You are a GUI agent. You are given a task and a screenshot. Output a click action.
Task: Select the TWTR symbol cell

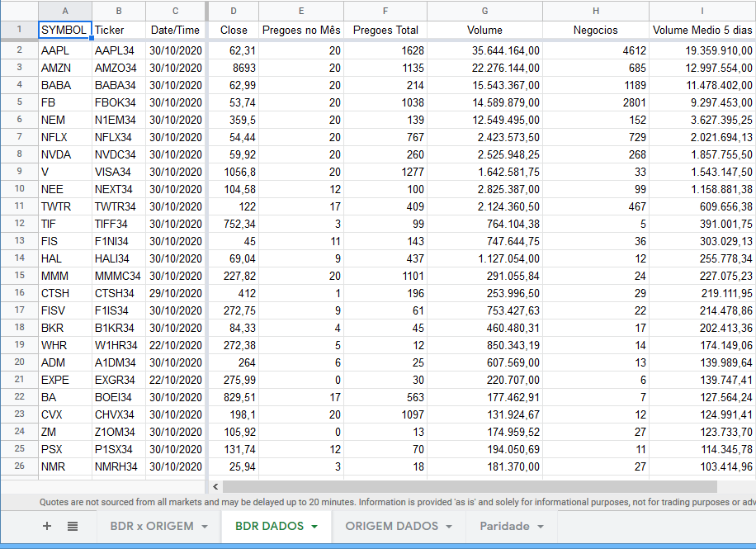65,206
